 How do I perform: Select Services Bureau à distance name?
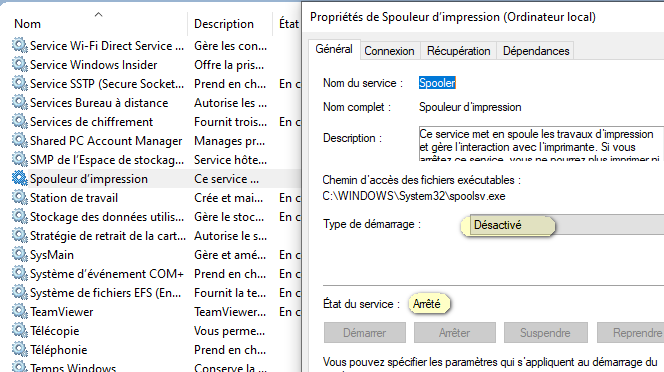99,103
